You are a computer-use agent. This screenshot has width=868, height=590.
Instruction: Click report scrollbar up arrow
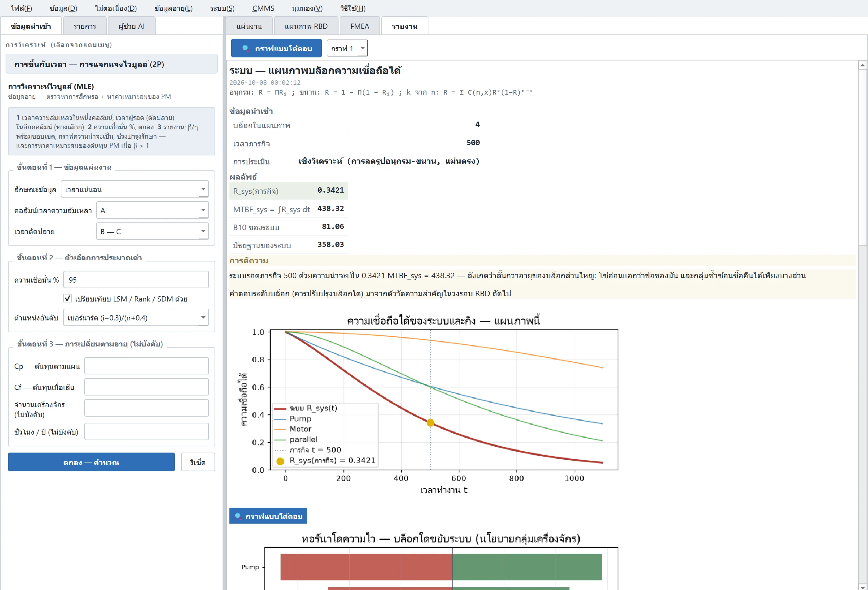coord(862,65)
